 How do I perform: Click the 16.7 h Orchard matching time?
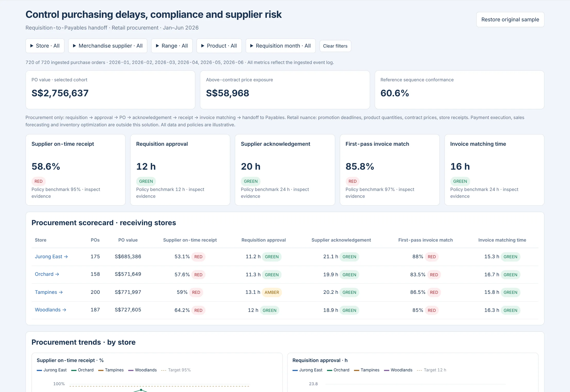click(491, 274)
